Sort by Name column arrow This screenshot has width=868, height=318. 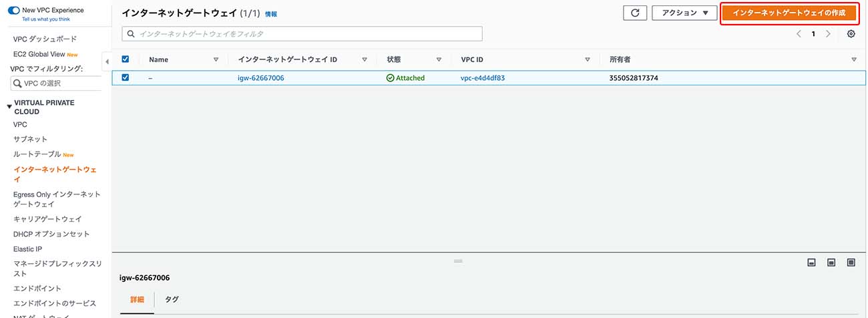216,59
